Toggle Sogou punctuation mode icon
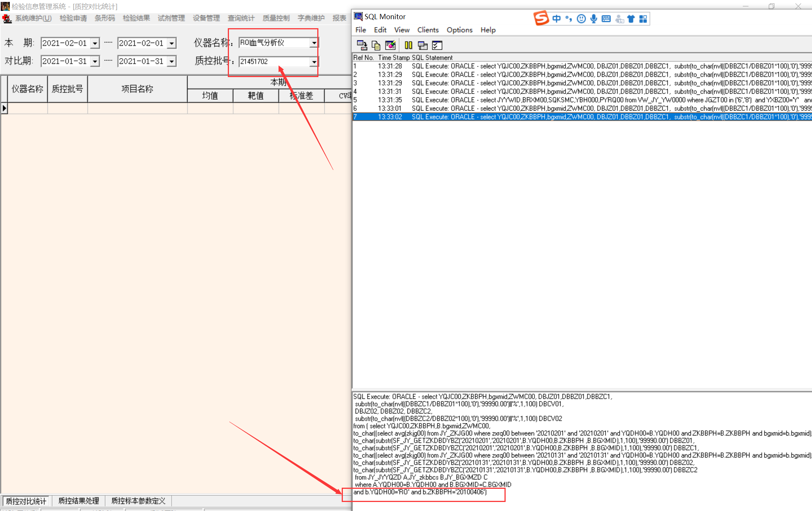Screen dimensions: 812x511 (x=569, y=19)
